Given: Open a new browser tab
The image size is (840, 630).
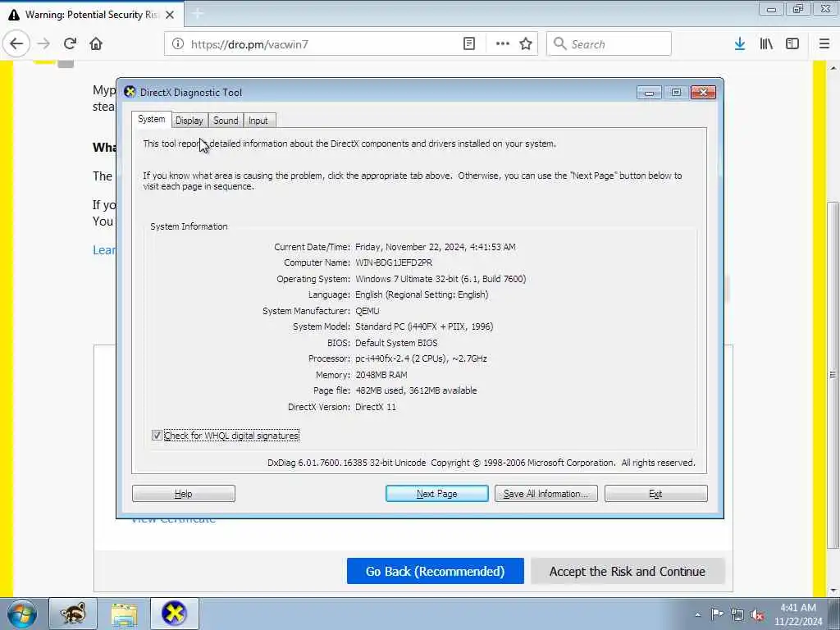Looking at the screenshot, I should click(197, 14).
